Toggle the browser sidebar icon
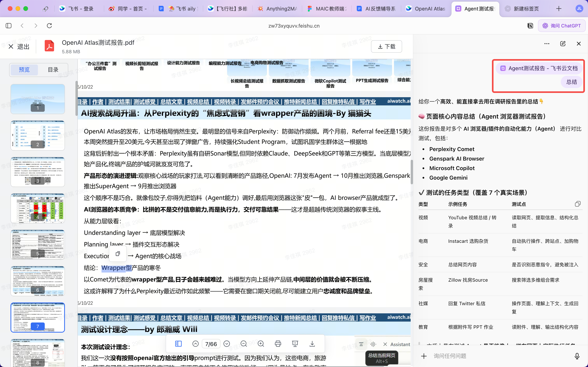588x367 pixels. pos(9,26)
